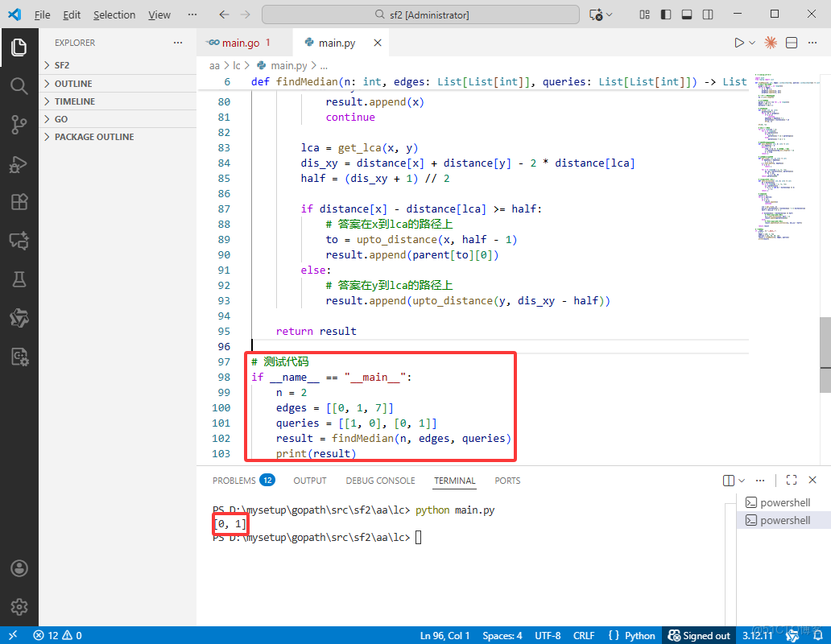
Task: Click the Python language mode in status bar
Action: point(639,635)
